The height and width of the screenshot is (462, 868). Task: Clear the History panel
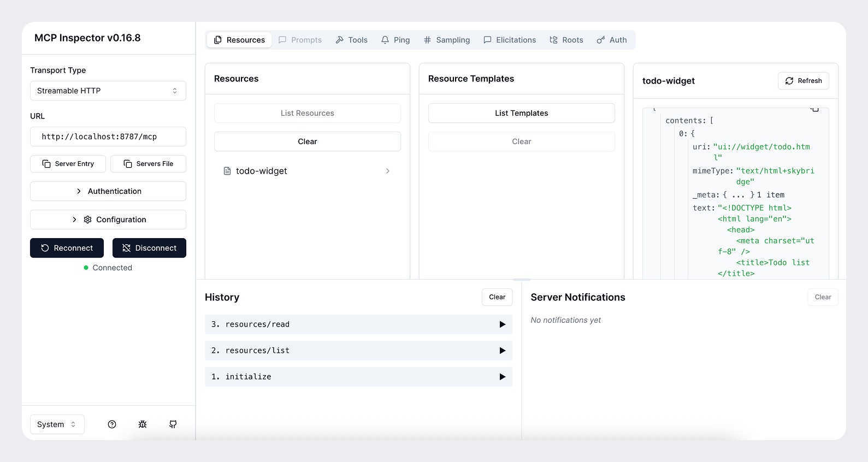tap(497, 297)
